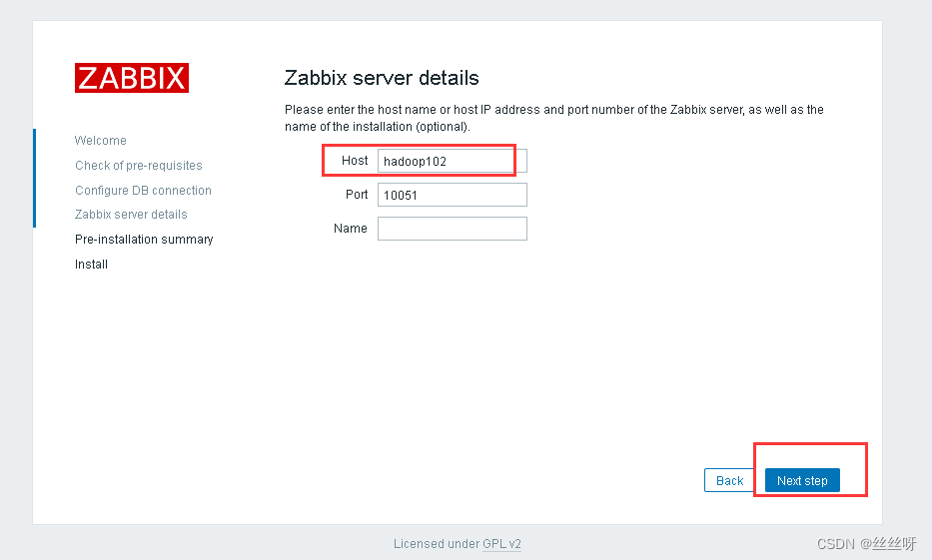
Task: Select the Welcome step in sidebar
Action: 100,141
